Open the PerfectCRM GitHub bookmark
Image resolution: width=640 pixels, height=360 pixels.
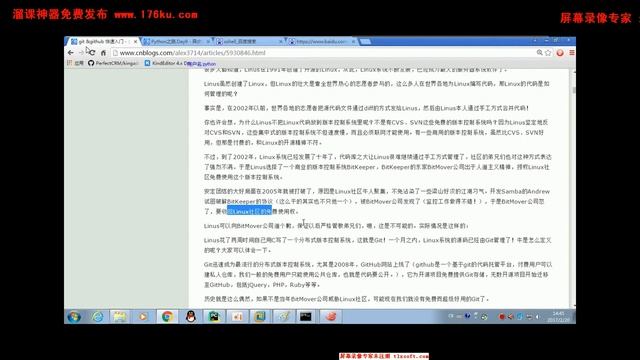click(113, 63)
